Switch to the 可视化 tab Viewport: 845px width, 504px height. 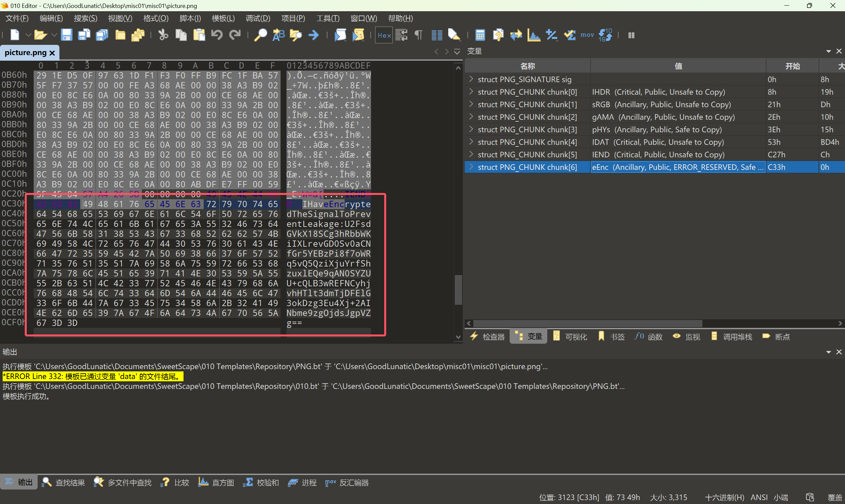570,336
